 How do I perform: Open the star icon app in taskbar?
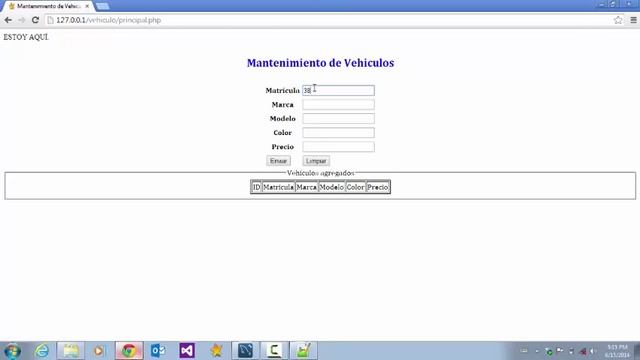pyautogui.click(x=216, y=351)
